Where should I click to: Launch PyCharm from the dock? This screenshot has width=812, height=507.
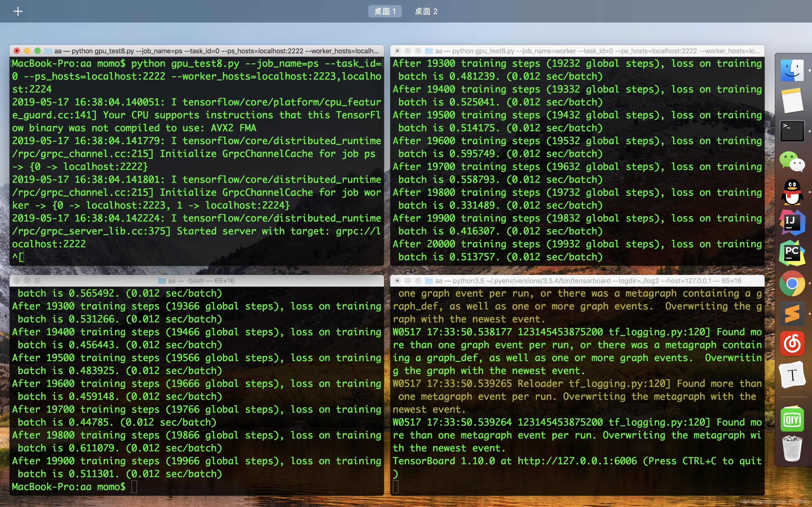pyautogui.click(x=792, y=253)
